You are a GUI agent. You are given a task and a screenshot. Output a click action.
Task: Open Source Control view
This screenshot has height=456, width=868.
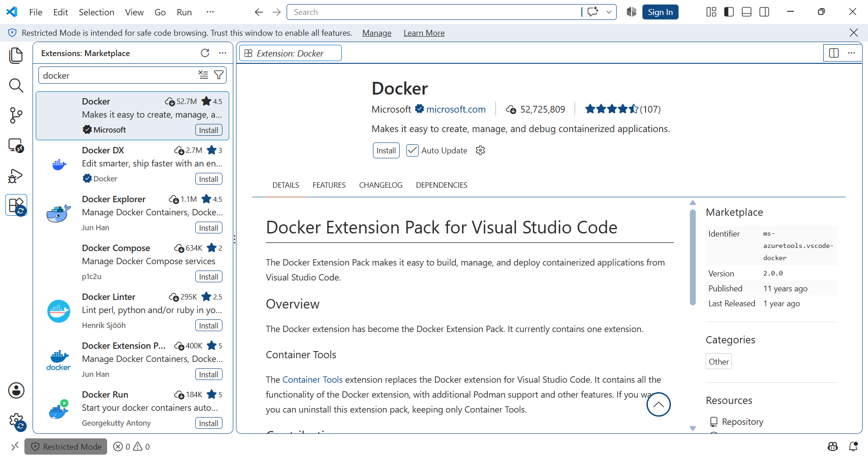click(x=16, y=115)
